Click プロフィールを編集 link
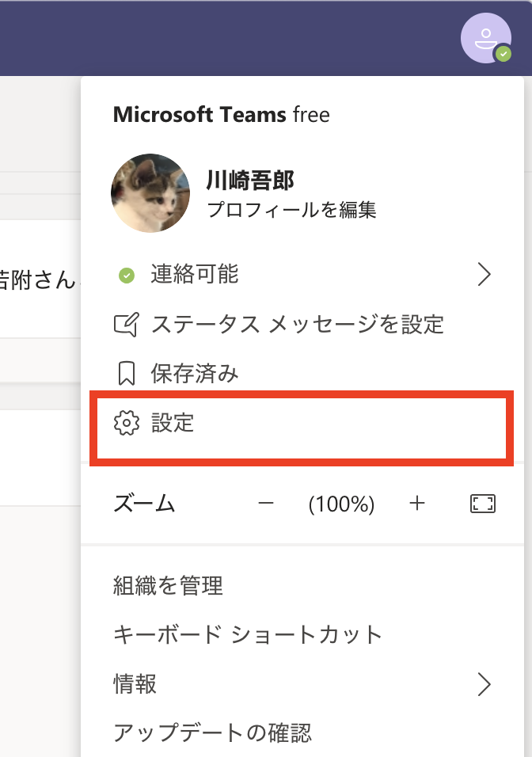 (291, 210)
